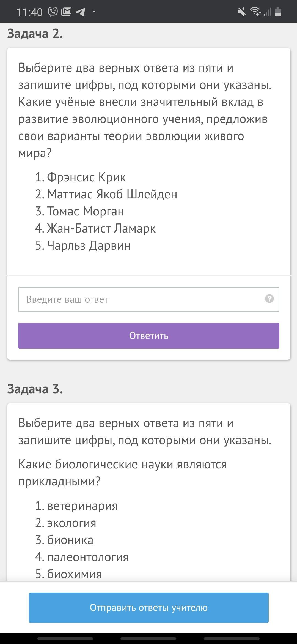Tap the clock showing 11:40

click(x=29, y=12)
